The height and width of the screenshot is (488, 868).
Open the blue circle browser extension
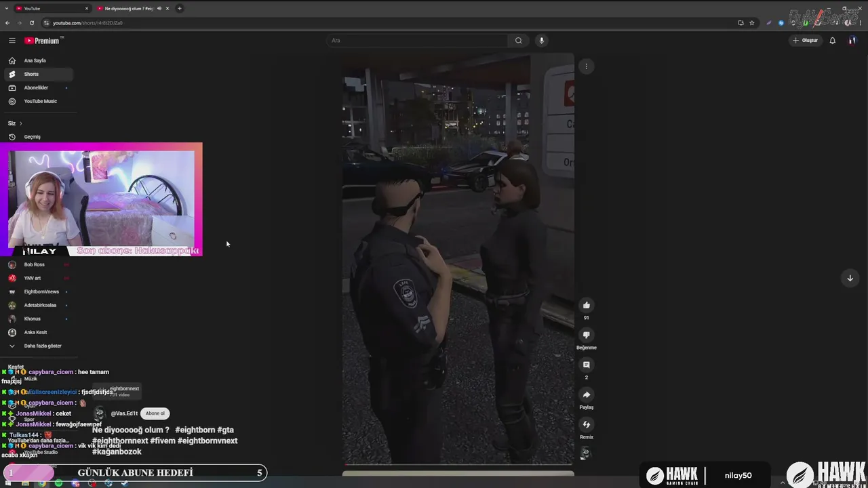(781, 23)
